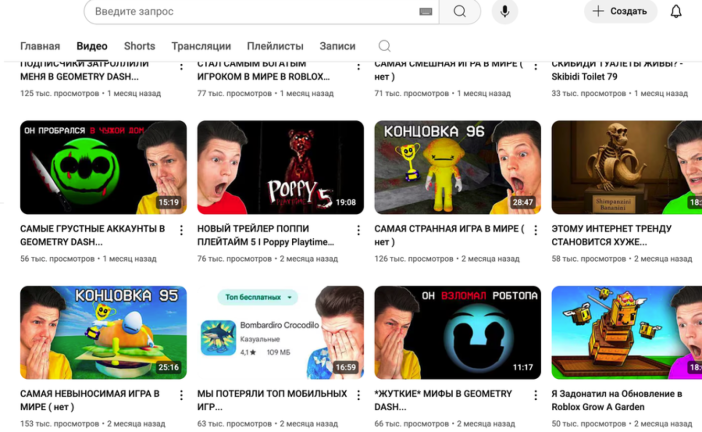Open the Трансляции tab
This screenshot has width=702, height=432.
(x=201, y=46)
